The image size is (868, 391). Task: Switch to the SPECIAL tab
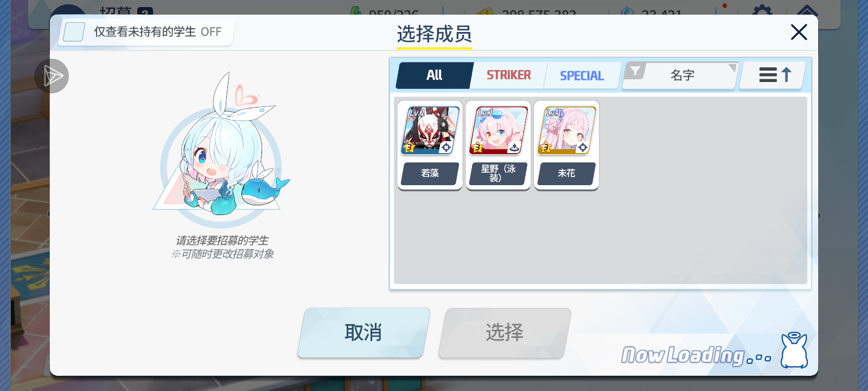pyautogui.click(x=582, y=75)
